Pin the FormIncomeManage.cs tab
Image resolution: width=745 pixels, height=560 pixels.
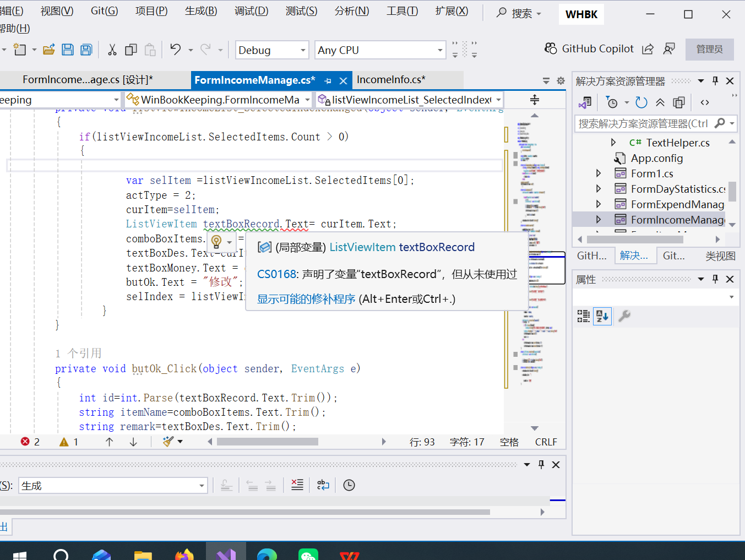click(x=328, y=80)
